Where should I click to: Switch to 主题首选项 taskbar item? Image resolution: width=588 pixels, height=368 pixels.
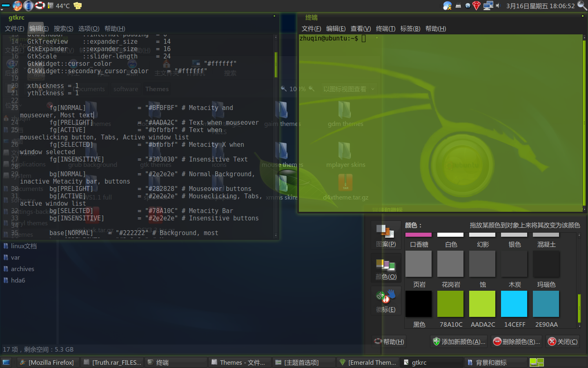point(304,362)
